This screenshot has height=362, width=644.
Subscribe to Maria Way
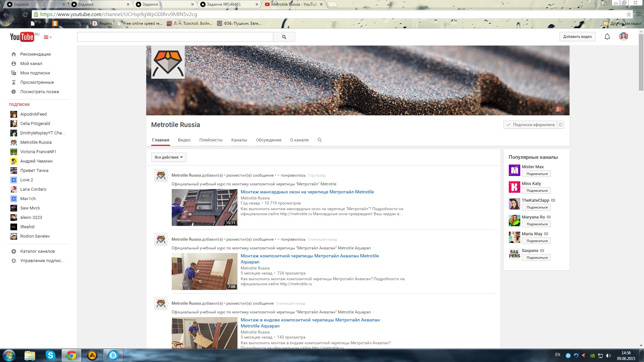536,241
